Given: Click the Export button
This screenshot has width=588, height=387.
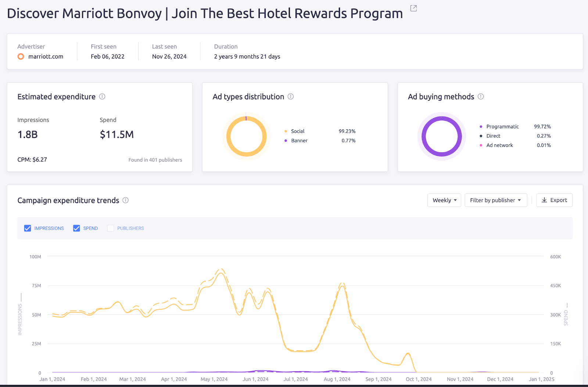Looking at the screenshot, I should [x=554, y=200].
